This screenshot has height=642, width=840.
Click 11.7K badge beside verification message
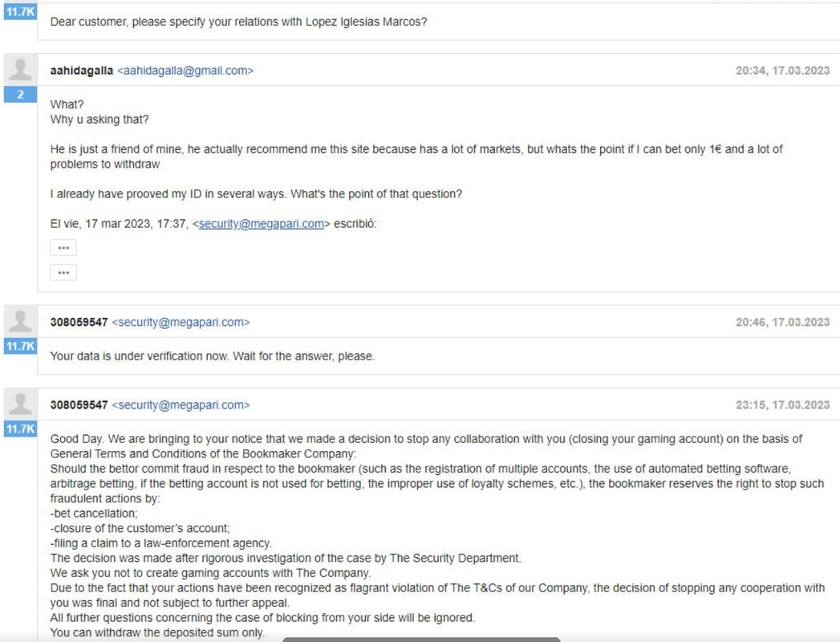(x=20, y=346)
